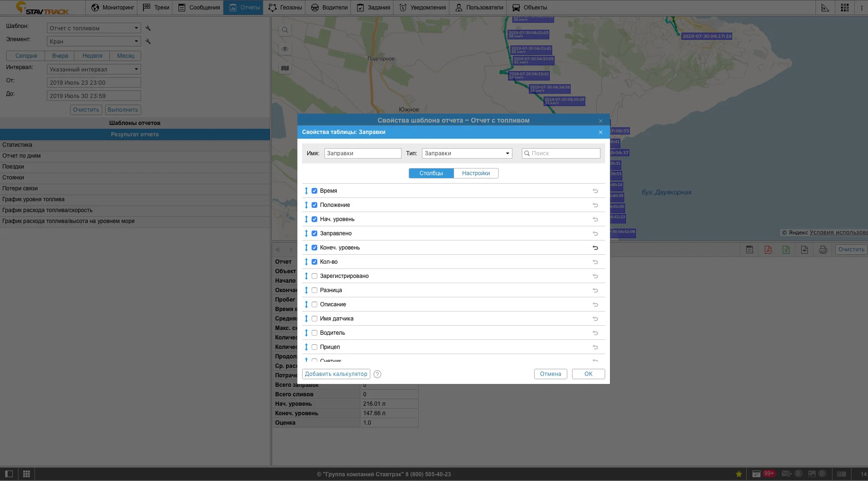Toggle the map eye visibility icon
The width and height of the screenshot is (868, 481).
tap(285, 49)
